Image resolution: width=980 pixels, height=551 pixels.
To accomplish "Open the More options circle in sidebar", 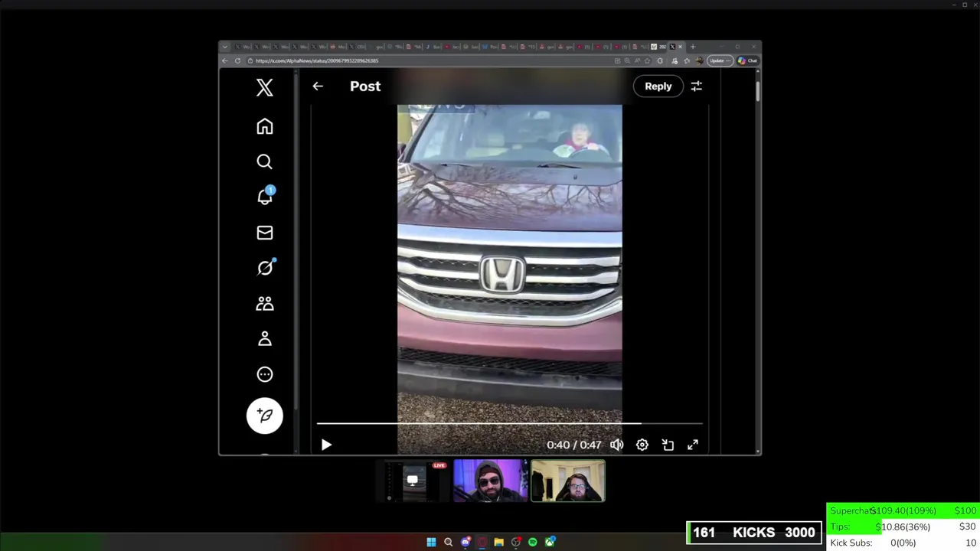I will tap(265, 374).
